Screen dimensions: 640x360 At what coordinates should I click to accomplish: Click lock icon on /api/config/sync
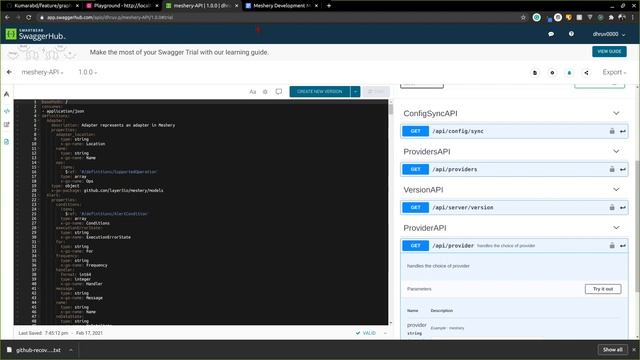[x=612, y=131]
